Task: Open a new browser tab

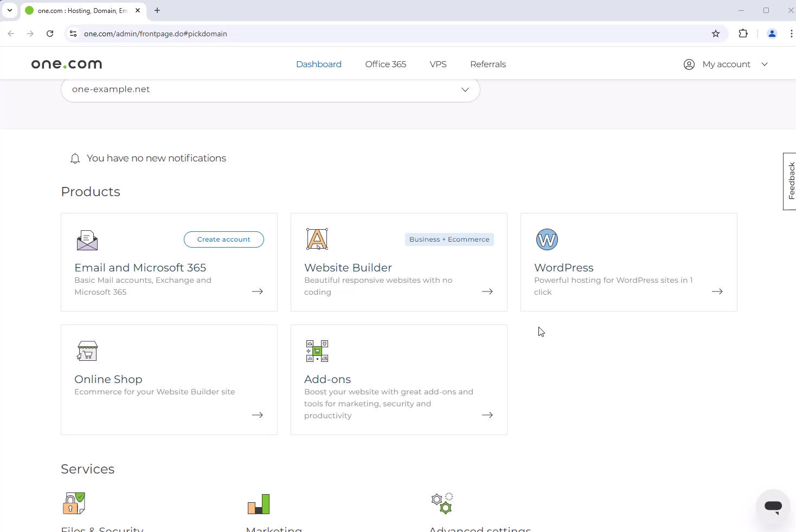Action: click(157, 10)
